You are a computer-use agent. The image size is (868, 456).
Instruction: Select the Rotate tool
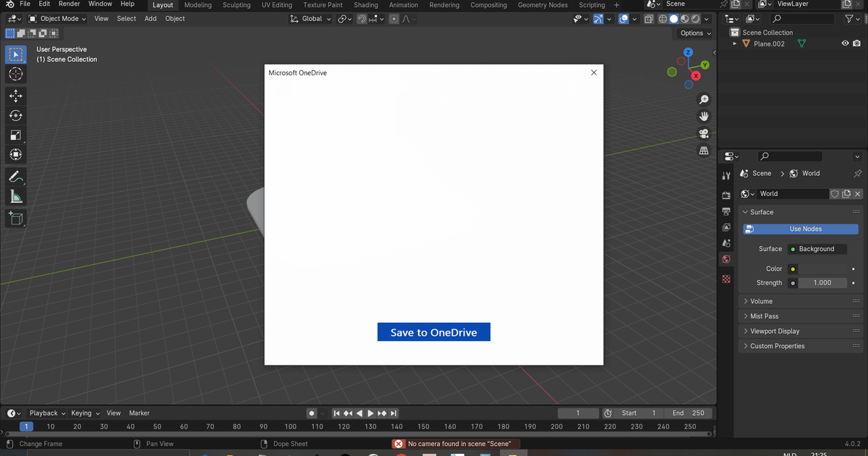tap(16, 115)
